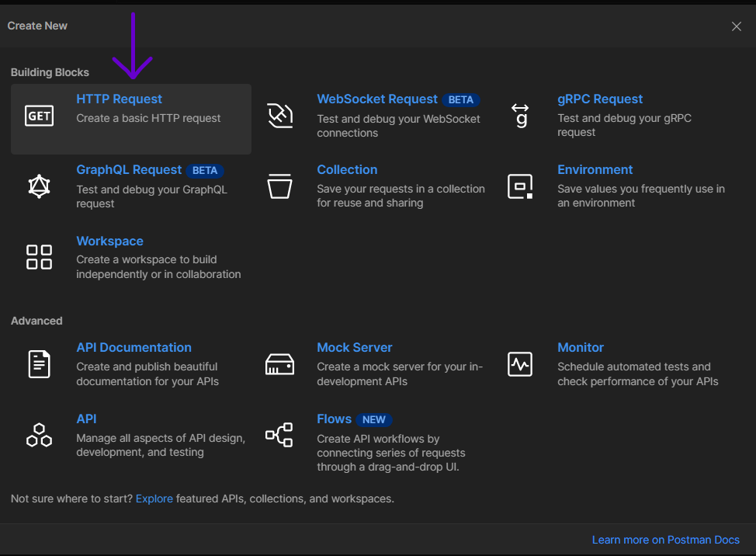This screenshot has width=756, height=556.
Task: Click 'Schedule automated tests' description text
Action: pyautogui.click(x=638, y=374)
